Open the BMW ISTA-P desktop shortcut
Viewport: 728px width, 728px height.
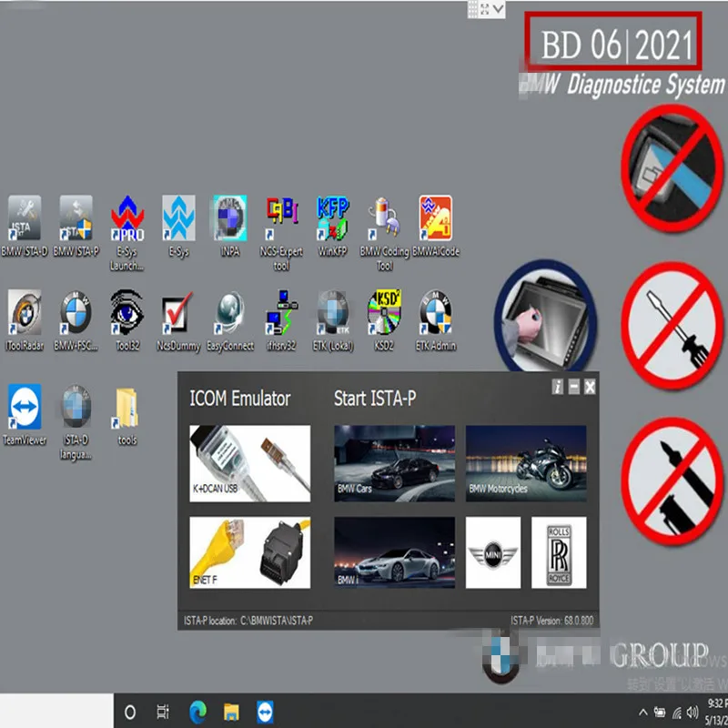click(76, 225)
